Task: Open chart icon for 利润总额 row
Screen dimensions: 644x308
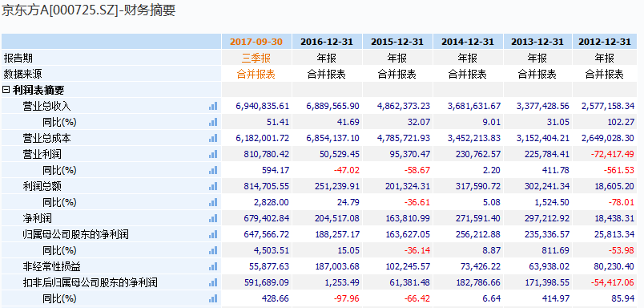Action: pos(213,186)
